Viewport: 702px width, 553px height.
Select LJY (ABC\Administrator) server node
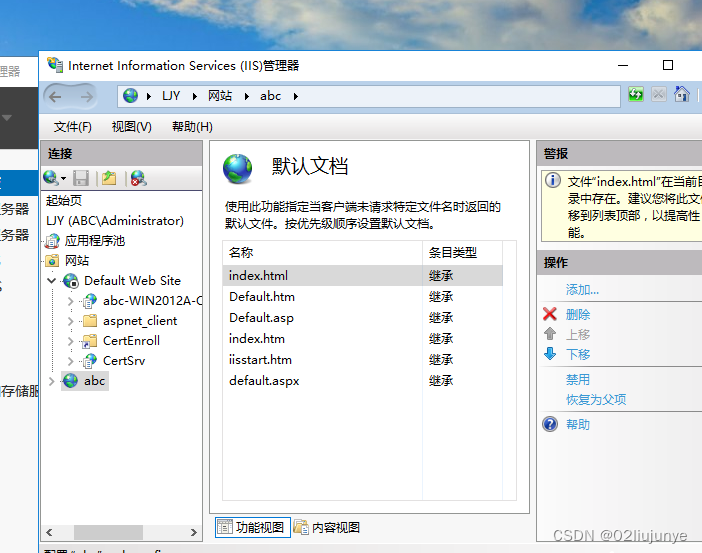(115, 221)
